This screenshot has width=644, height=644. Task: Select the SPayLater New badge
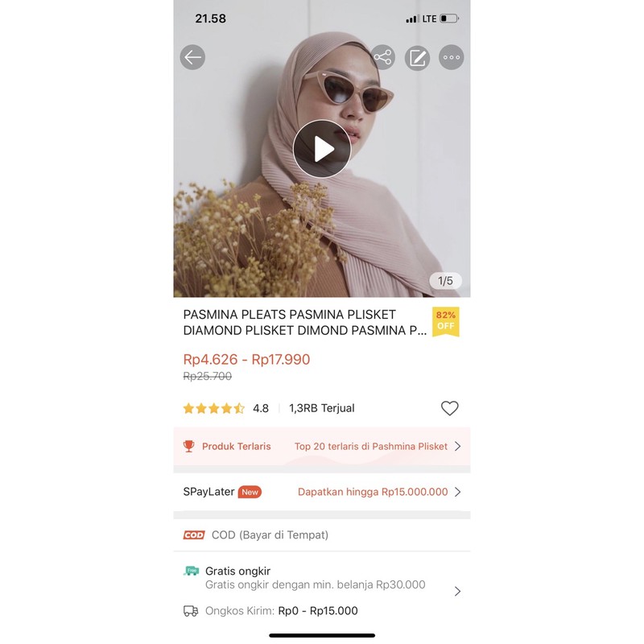(250, 492)
